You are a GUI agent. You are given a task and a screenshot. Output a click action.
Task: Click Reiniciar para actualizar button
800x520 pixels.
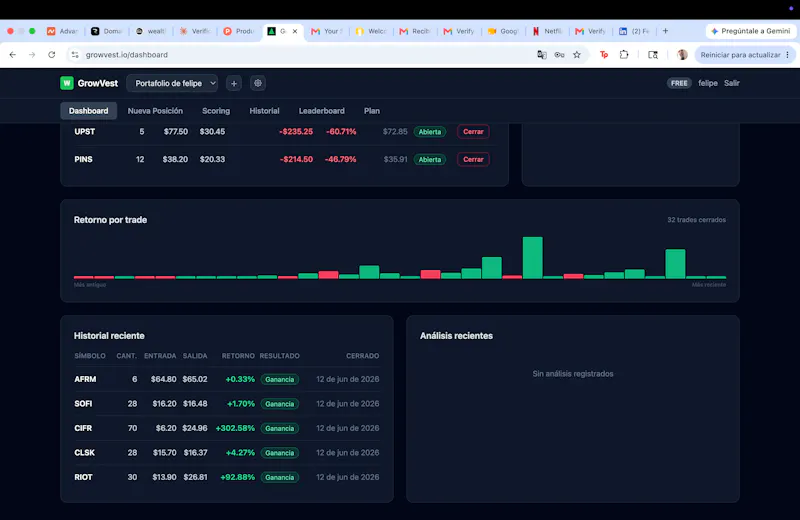click(740, 55)
